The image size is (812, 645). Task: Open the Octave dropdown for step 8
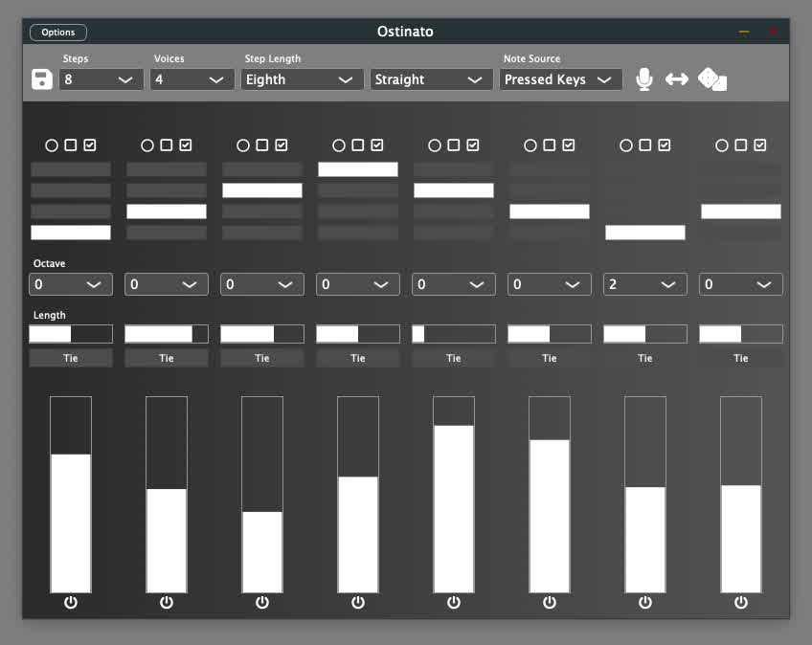pos(741,284)
